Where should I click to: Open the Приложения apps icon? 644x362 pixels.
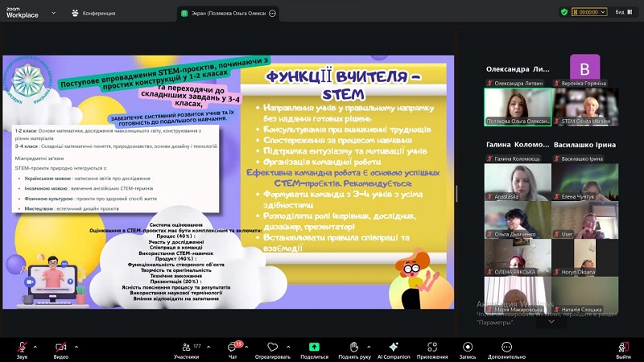[432, 346]
